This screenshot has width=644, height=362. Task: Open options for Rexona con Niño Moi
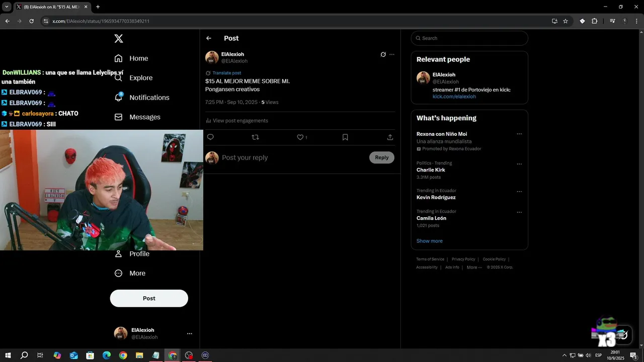click(x=519, y=134)
